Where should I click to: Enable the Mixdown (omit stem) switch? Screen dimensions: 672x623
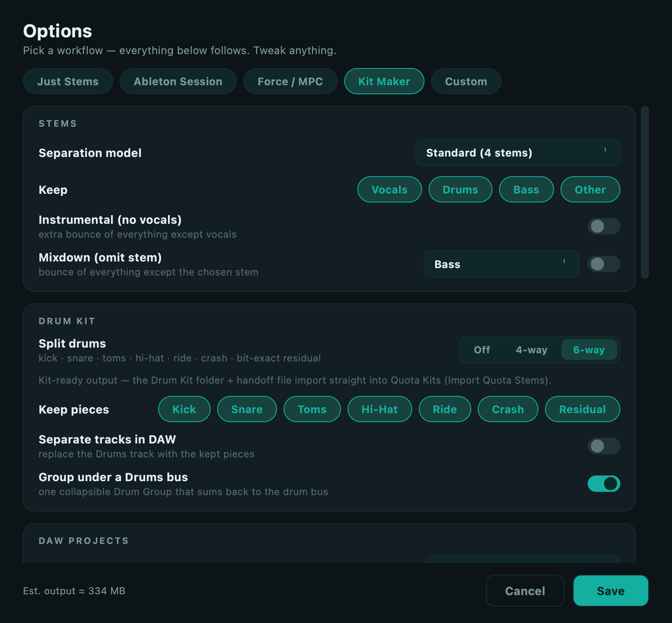[x=604, y=264]
